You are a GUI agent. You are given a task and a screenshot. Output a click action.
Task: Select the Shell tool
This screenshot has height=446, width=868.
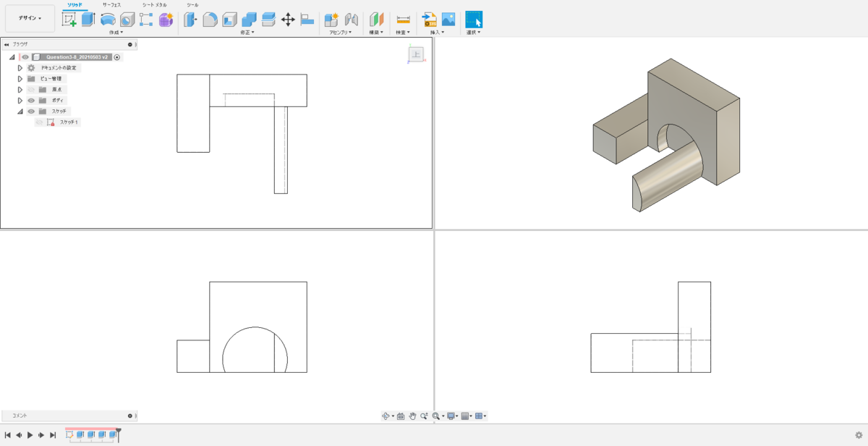(229, 20)
